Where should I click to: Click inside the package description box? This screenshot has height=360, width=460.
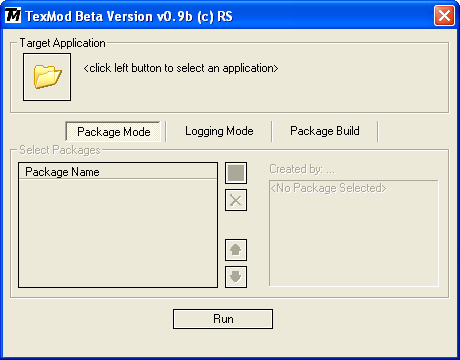tap(354, 233)
